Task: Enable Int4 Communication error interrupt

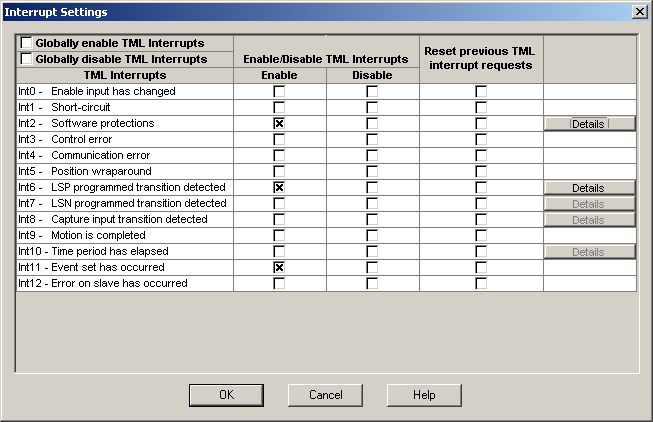Action: pos(280,155)
